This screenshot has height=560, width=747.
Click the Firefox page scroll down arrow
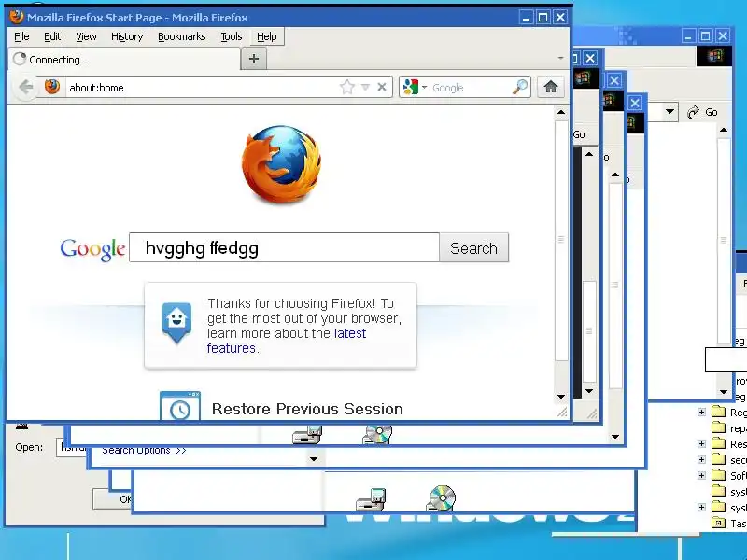coord(561,396)
